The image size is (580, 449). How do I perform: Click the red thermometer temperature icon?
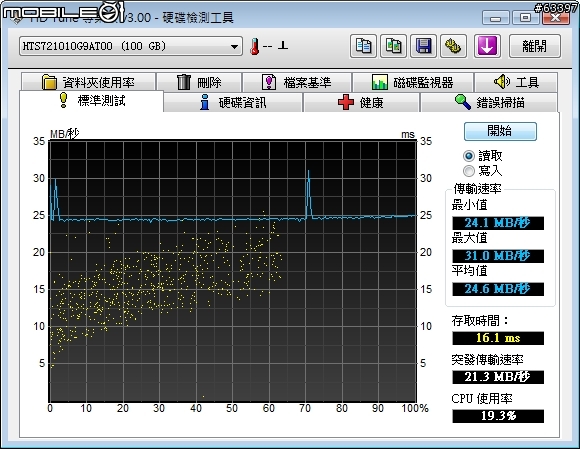tap(254, 47)
